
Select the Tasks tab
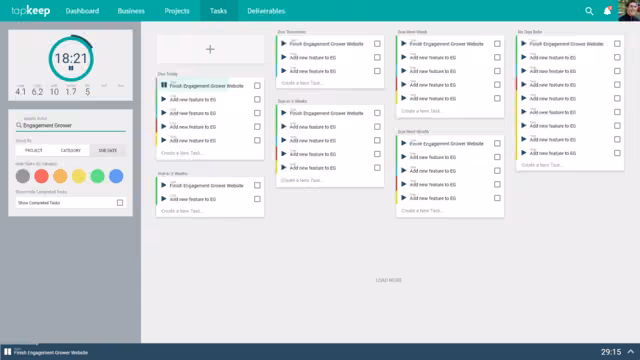(x=218, y=11)
